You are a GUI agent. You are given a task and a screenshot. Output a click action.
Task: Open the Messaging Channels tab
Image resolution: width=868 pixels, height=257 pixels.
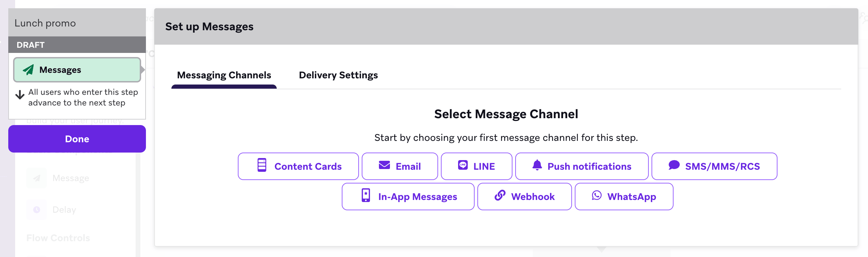click(224, 75)
